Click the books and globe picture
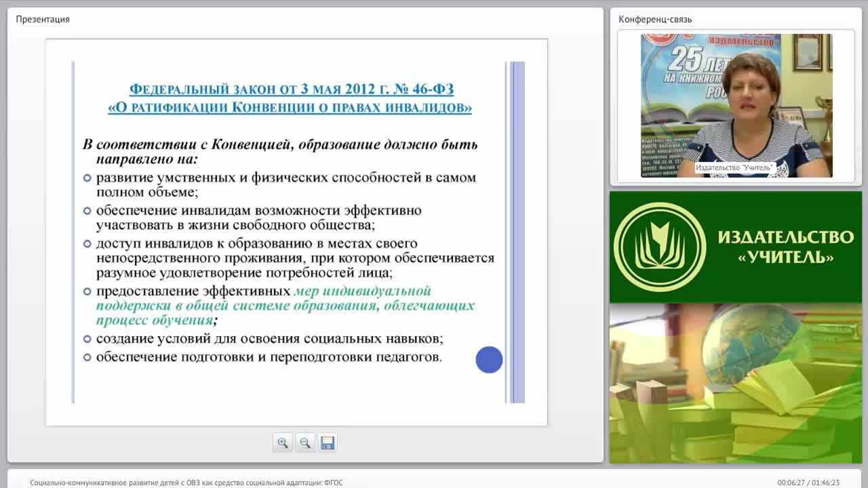Screen dimensions: 868x488 point(736,383)
